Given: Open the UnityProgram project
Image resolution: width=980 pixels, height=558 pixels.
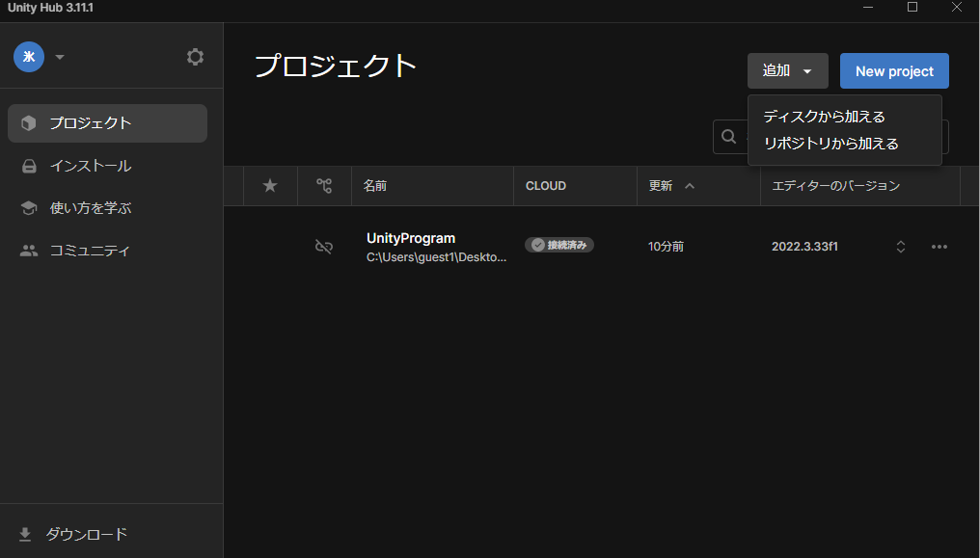Looking at the screenshot, I should (x=411, y=239).
